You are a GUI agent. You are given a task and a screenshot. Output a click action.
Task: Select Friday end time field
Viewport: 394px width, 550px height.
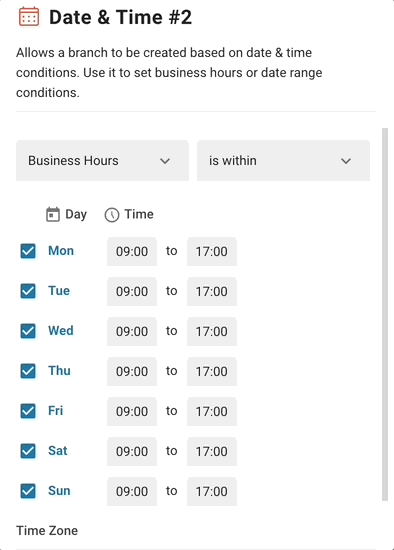212,411
